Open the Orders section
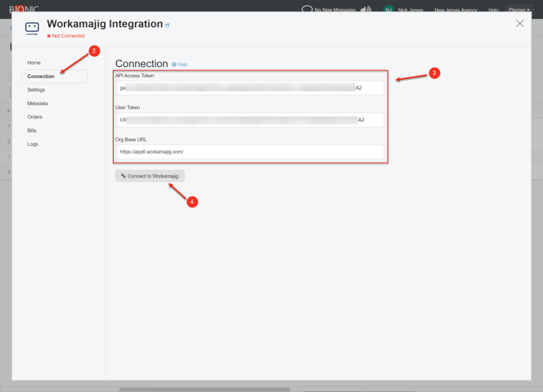 (35, 117)
